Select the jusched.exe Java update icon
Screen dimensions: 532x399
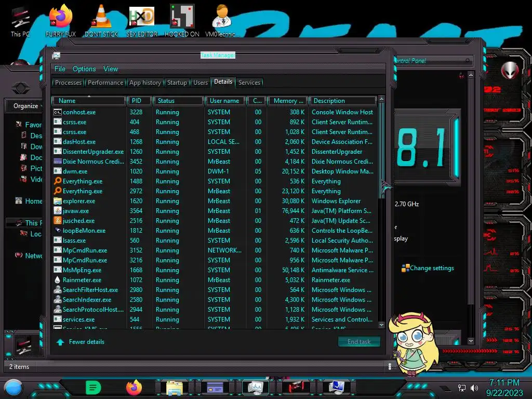click(57, 220)
